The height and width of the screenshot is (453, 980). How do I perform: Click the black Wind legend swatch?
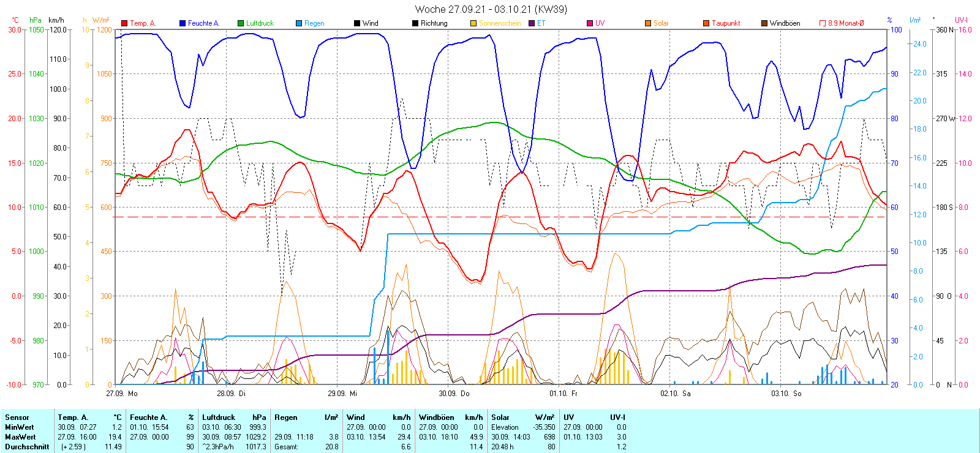[357, 23]
